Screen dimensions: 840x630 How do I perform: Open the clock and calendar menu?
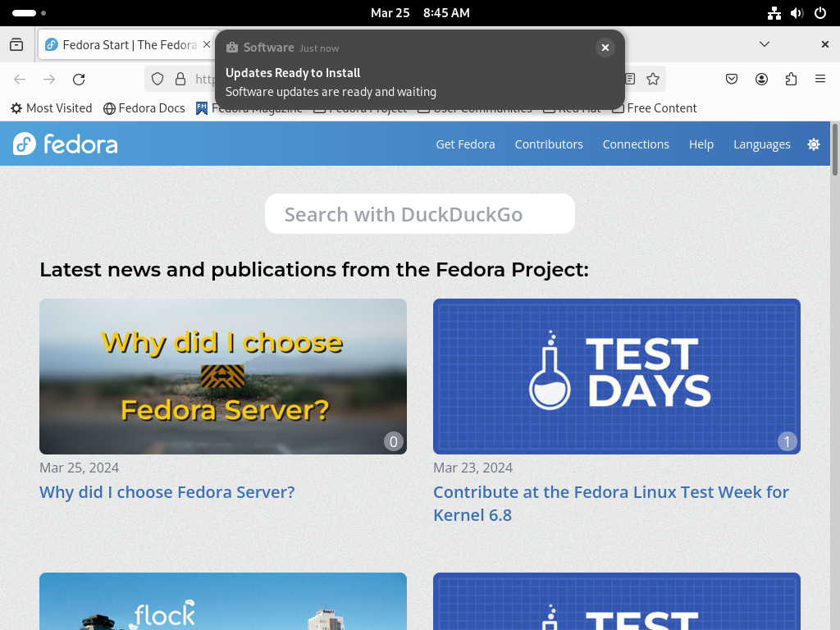420,13
